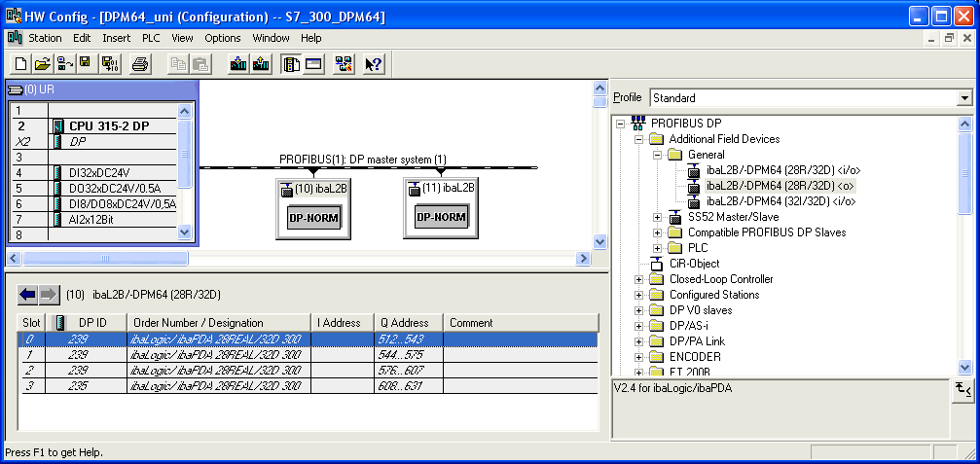Click the Download to Module icon
This screenshot has height=464, width=980.
(238, 64)
